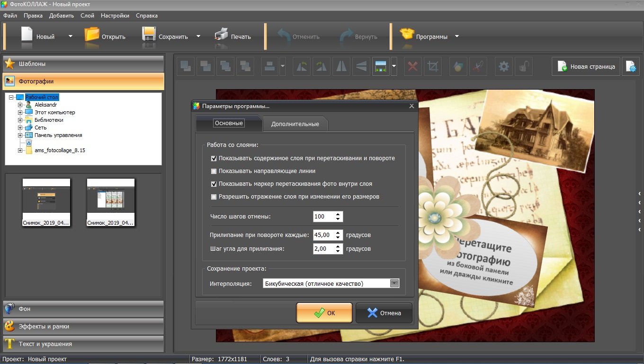Click the flip horizontal icon
644x364 pixels.
(341, 67)
